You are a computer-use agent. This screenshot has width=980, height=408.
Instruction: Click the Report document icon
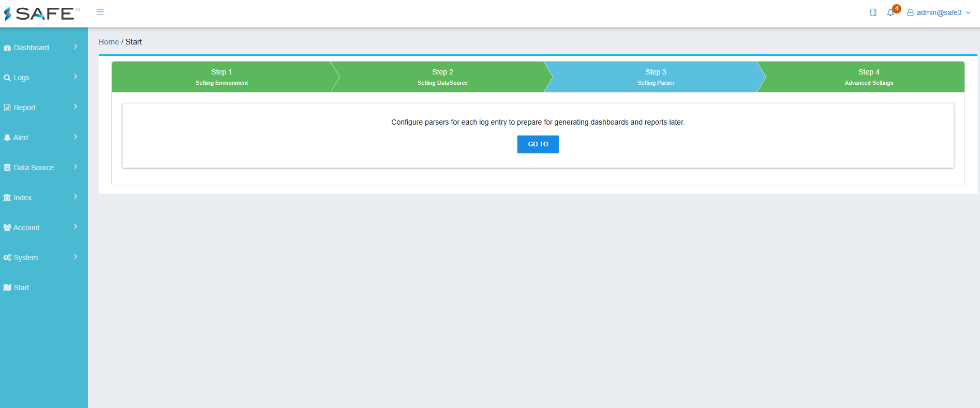click(7, 108)
